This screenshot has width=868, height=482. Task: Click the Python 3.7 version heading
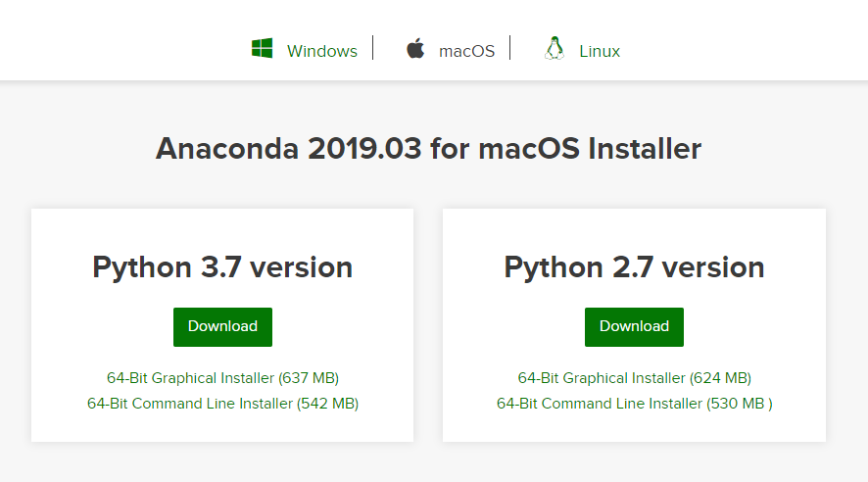point(222,267)
